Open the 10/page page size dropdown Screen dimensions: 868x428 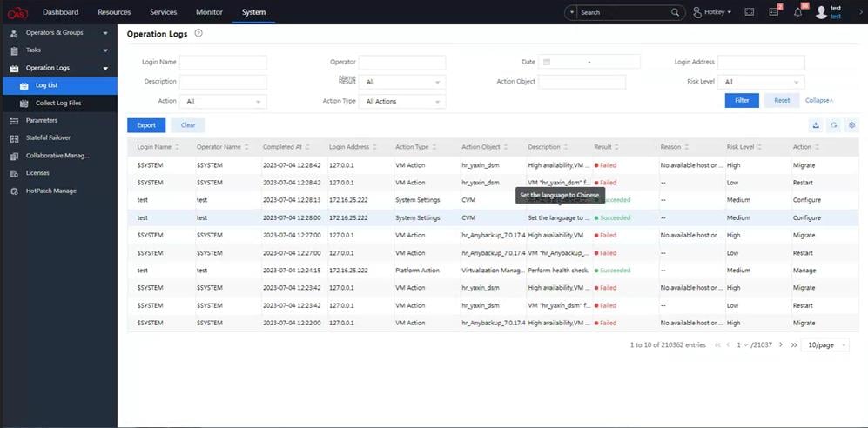point(824,345)
